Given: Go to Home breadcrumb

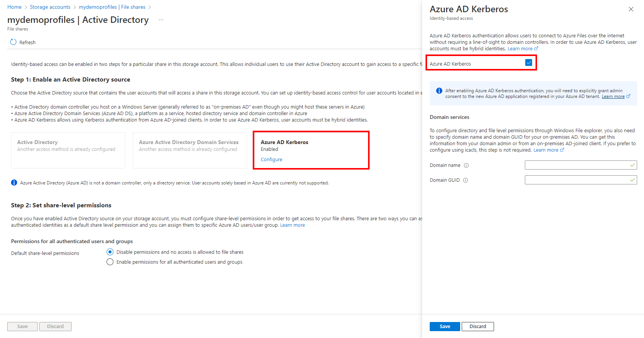Looking at the screenshot, I should pos(14,7).
